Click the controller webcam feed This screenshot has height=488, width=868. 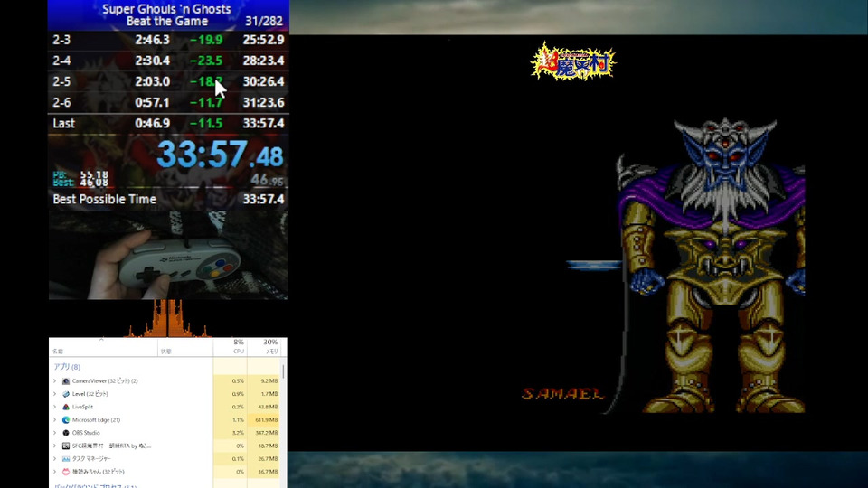tap(168, 255)
